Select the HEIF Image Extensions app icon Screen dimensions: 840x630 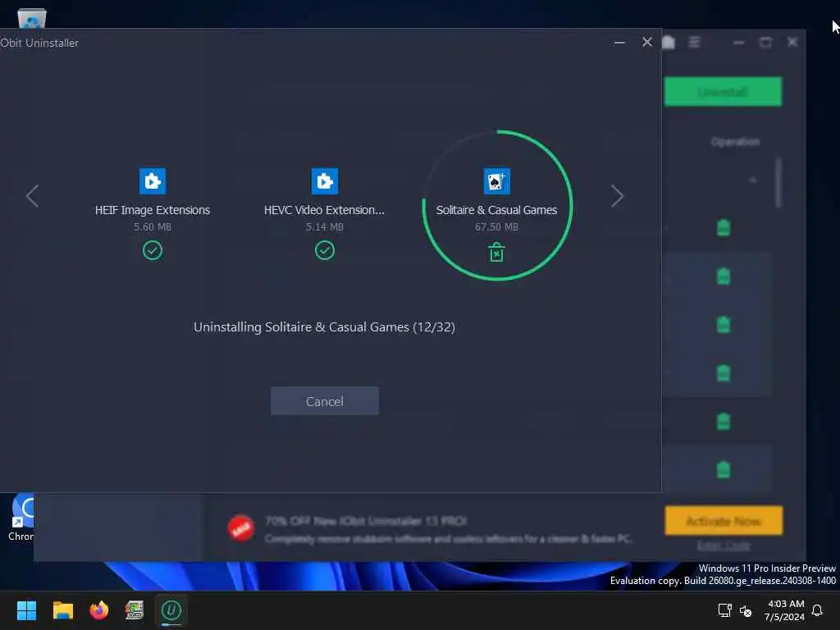(153, 181)
